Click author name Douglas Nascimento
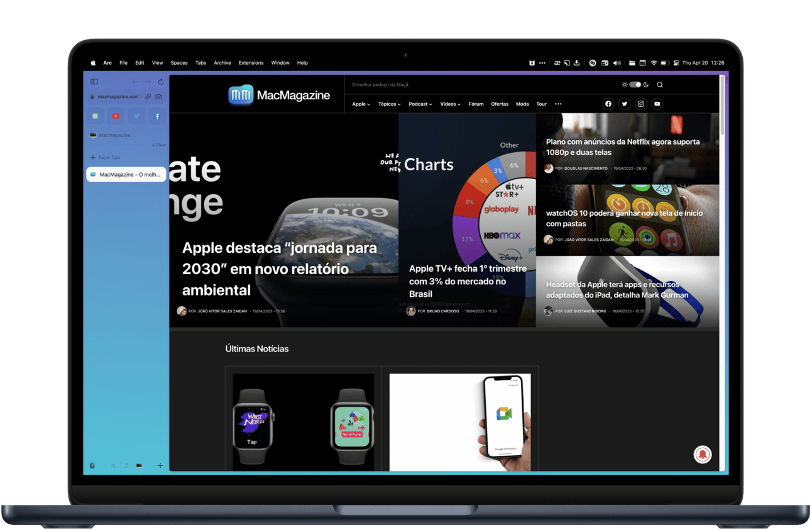Viewport: 812px width, 530px height. [x=586, y=168]
